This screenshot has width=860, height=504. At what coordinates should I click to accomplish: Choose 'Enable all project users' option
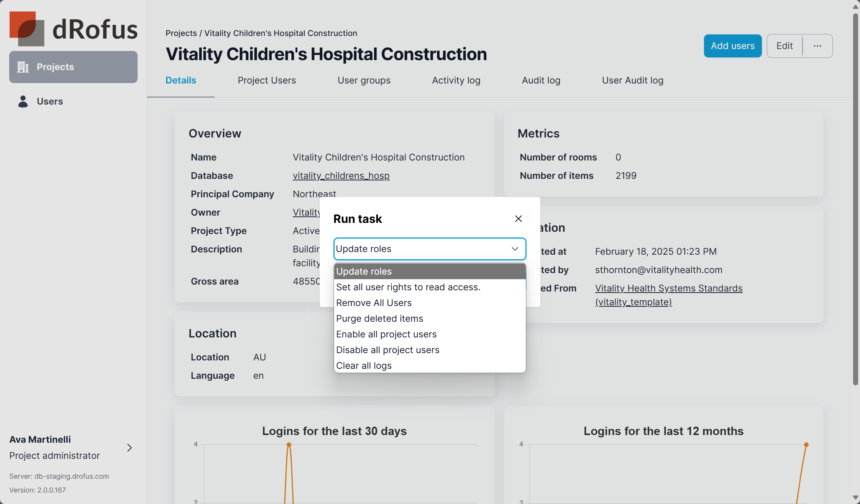click(x=386, y=334)
